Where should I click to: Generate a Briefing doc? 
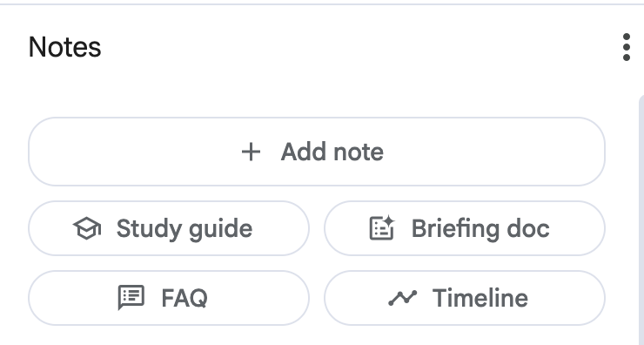click(465, 228)
